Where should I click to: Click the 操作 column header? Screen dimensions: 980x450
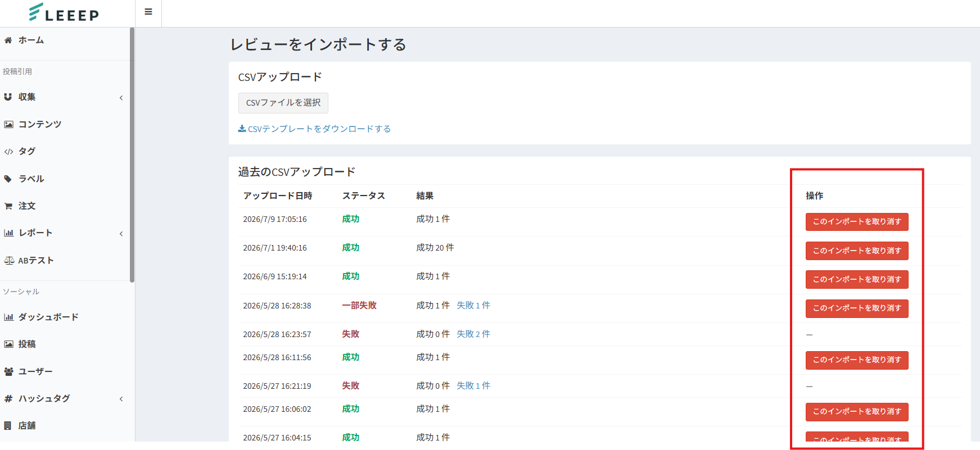tap(815, 196)
